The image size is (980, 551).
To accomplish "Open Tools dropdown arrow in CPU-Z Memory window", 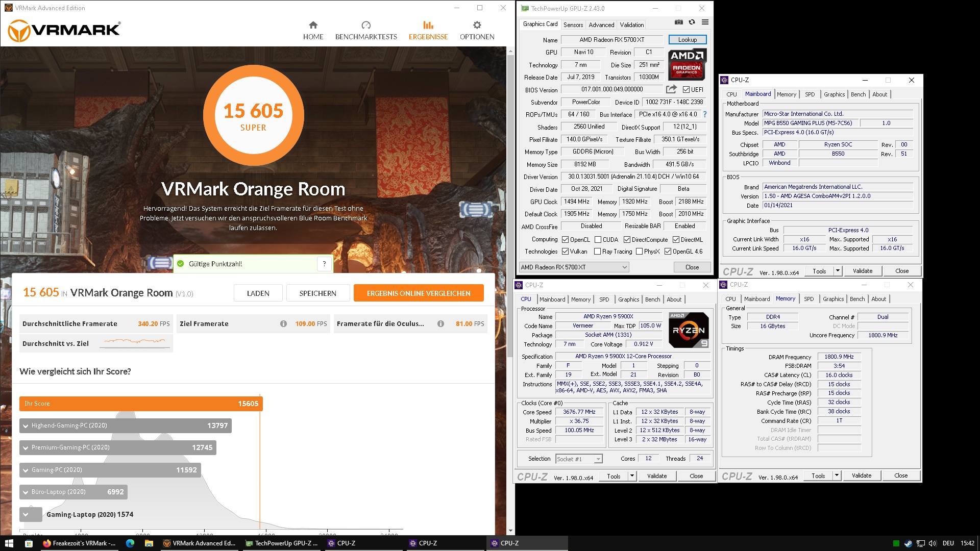I will tap(837, 475).
